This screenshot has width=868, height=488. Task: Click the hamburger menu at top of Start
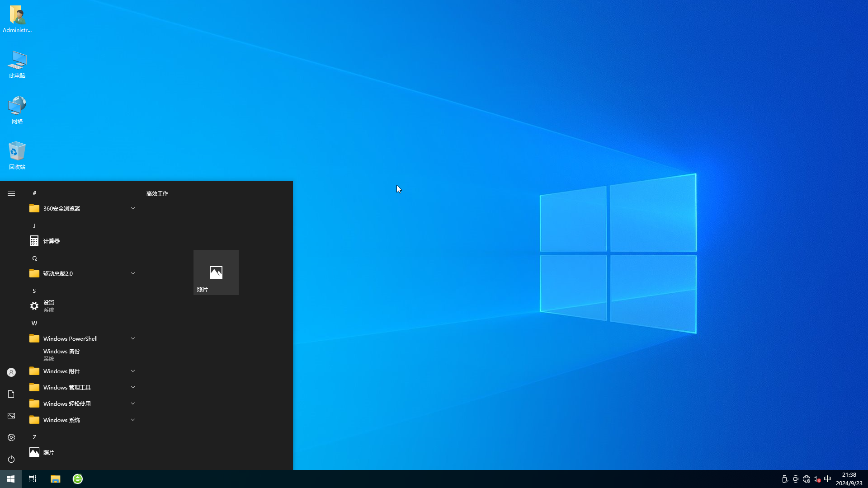[x=11, y=193]
